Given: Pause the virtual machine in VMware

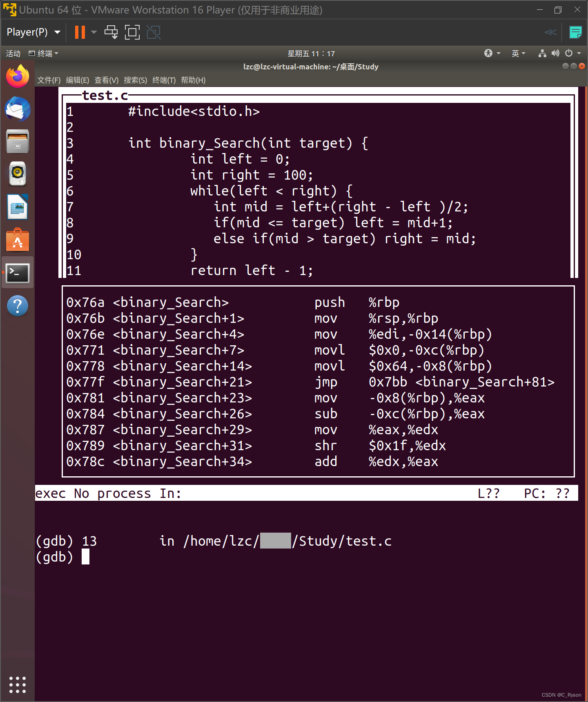Looking at the screenshot, I should click(80, 32).
